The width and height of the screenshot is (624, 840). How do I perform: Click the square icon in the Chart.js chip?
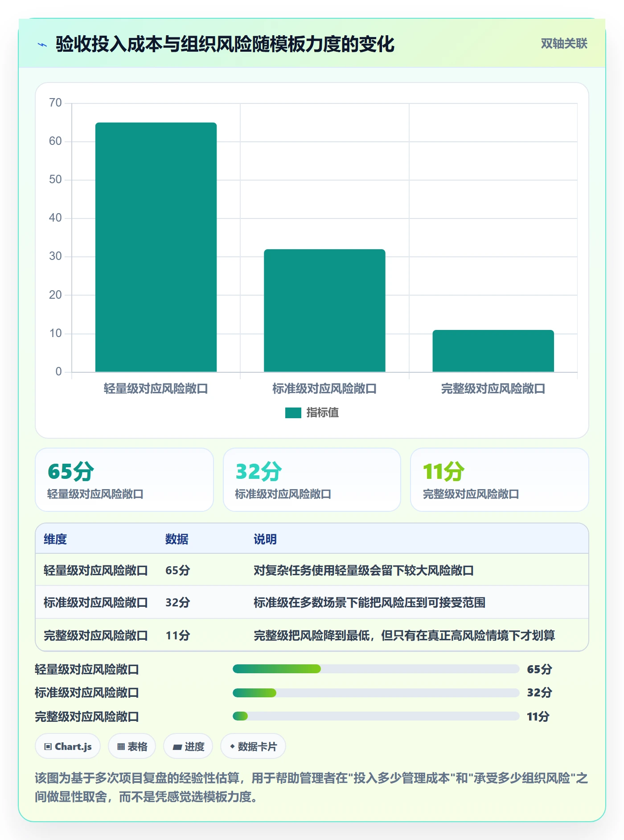tap(48, 747)
